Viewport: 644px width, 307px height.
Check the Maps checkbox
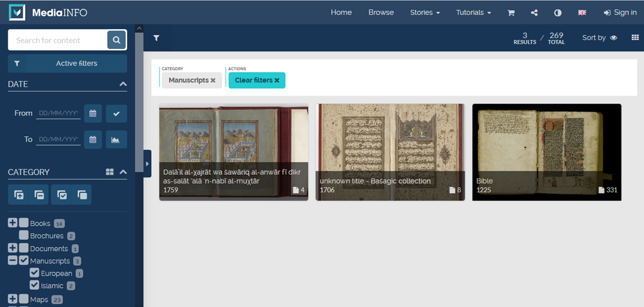coord(24,299)
